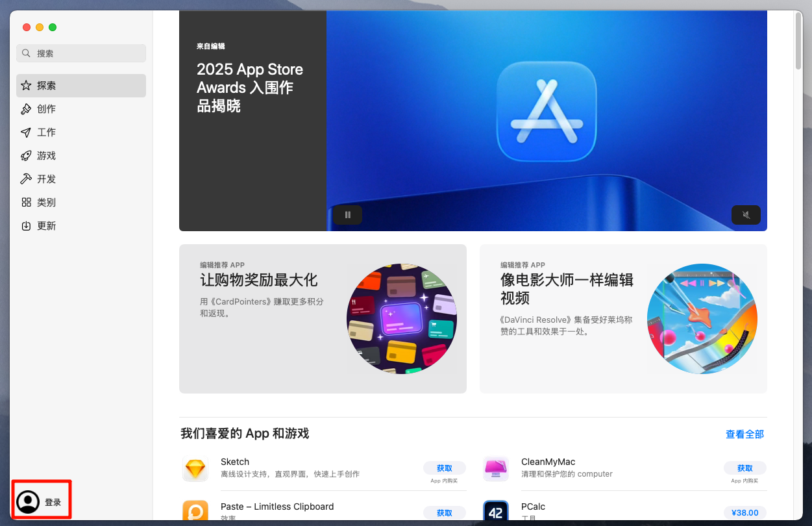
Task: Open the Paste app icon
Action: pyautogui.click(x=195, y=511)
